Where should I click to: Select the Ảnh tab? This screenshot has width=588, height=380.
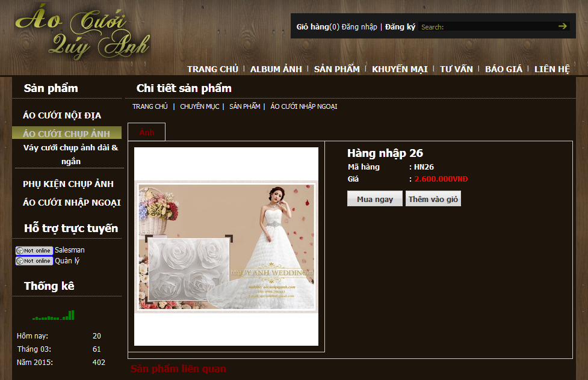point(146,132)
